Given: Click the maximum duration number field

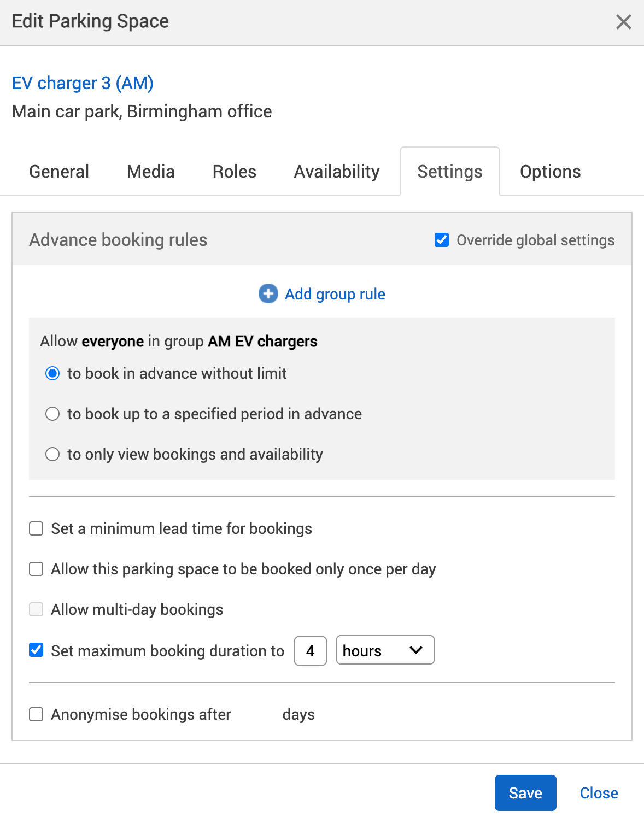Looking at the screenshot, I should click(x=310, y=650).
